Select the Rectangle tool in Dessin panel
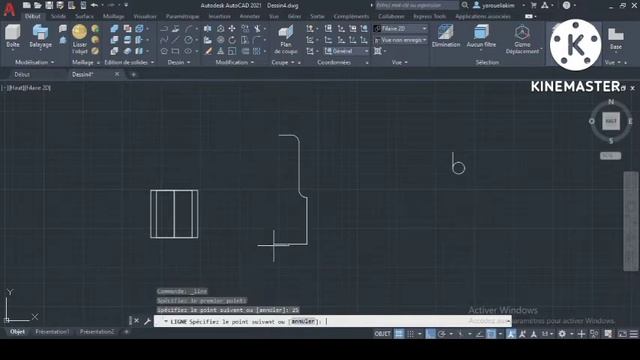This screenshot has width=640, height=360. coord(176,51)
